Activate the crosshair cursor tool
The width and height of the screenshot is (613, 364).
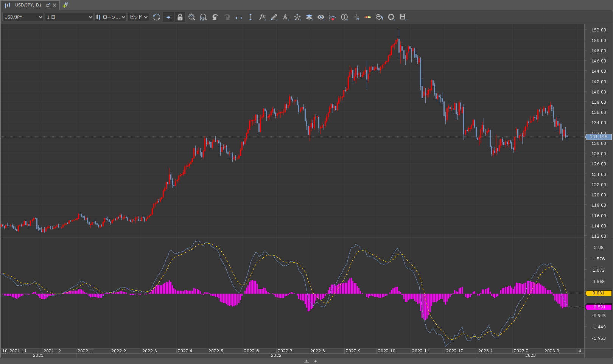pos(356,17)
